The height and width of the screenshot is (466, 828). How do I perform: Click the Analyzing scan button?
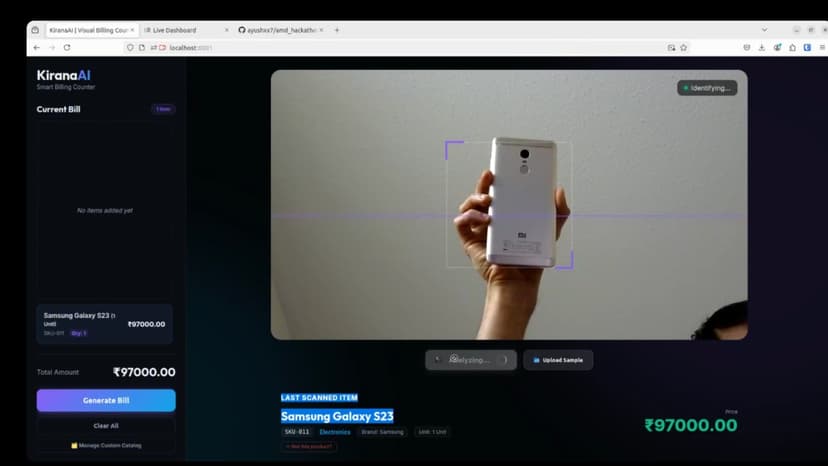(471, 360)
